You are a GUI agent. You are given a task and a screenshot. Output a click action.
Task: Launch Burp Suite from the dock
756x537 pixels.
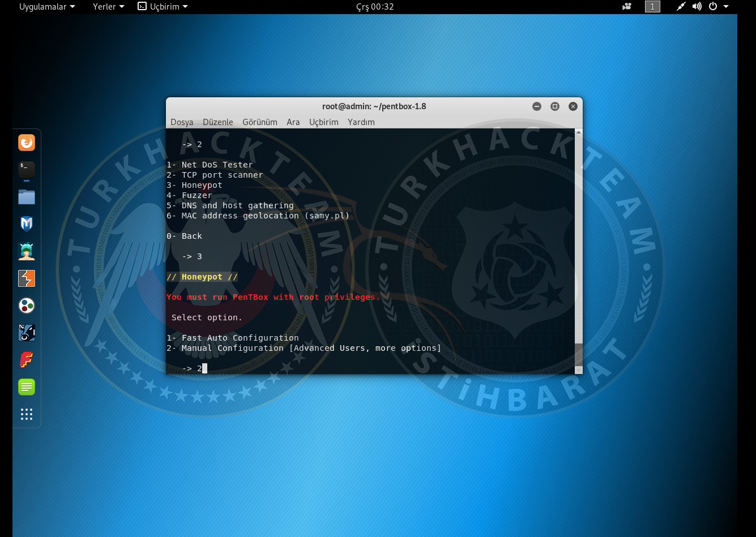[27, 278]
